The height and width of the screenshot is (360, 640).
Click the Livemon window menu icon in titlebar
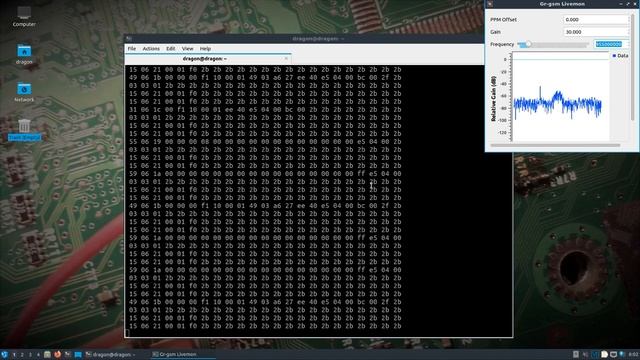[490, 4]
